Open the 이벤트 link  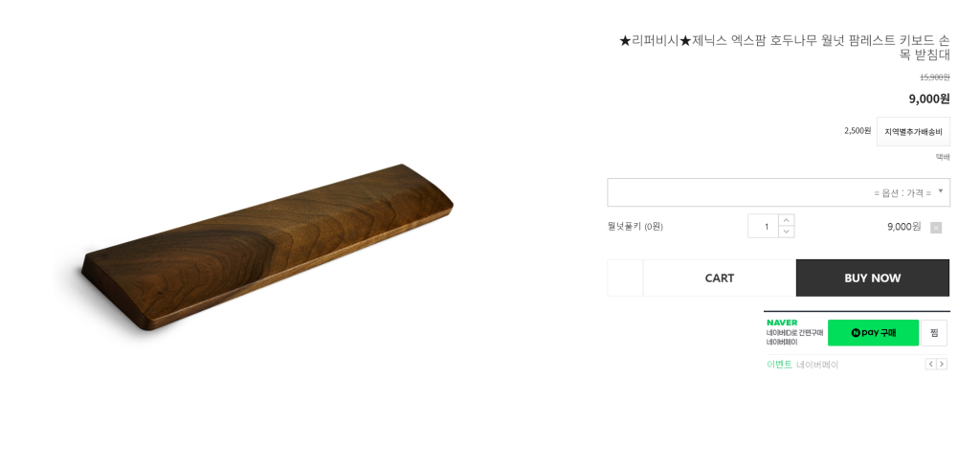[779, 365]
